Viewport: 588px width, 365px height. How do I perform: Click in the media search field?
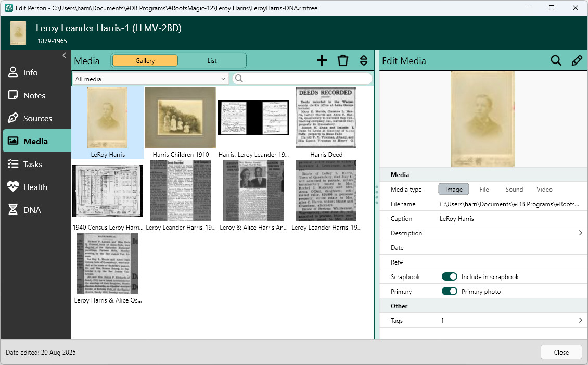(302, 79)
